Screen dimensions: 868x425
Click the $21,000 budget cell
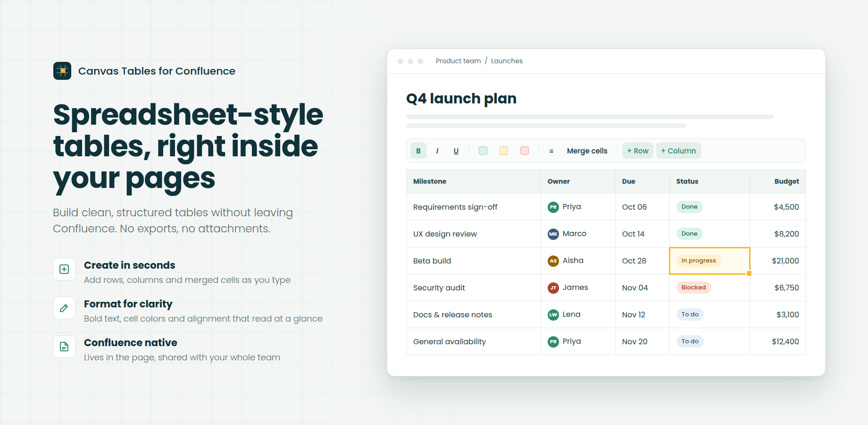(778, 261)
